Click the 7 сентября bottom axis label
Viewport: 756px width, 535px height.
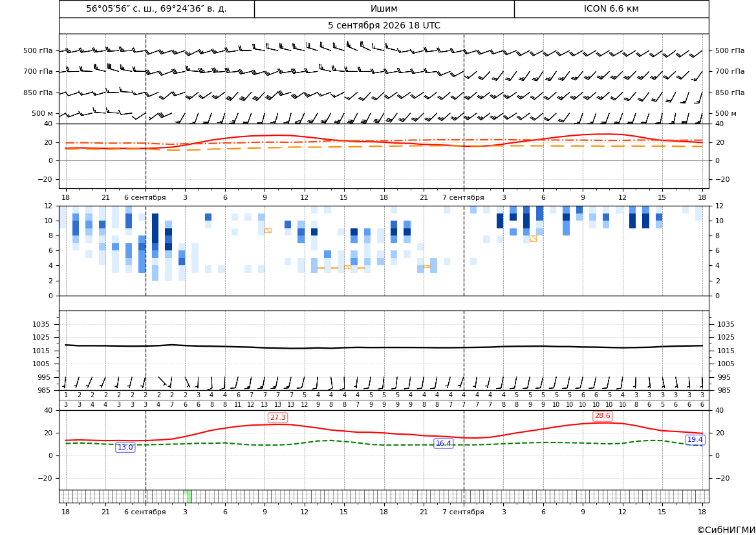coord(463,512)
